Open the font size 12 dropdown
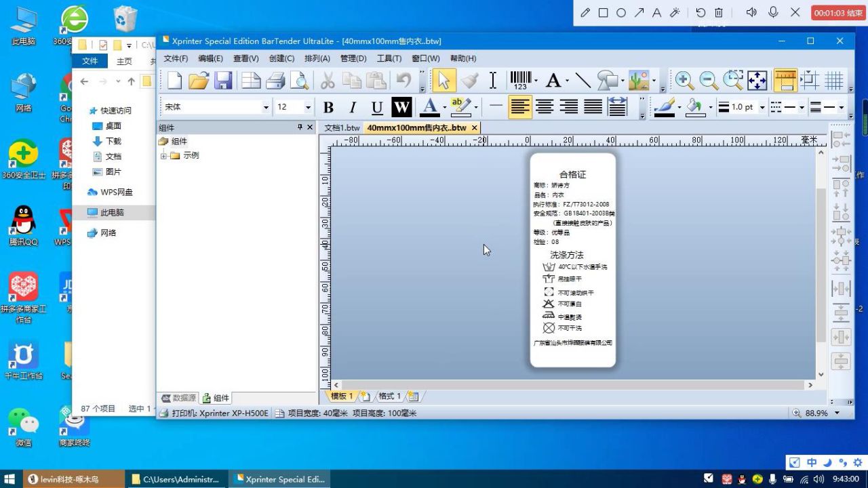 pos(307,107)
